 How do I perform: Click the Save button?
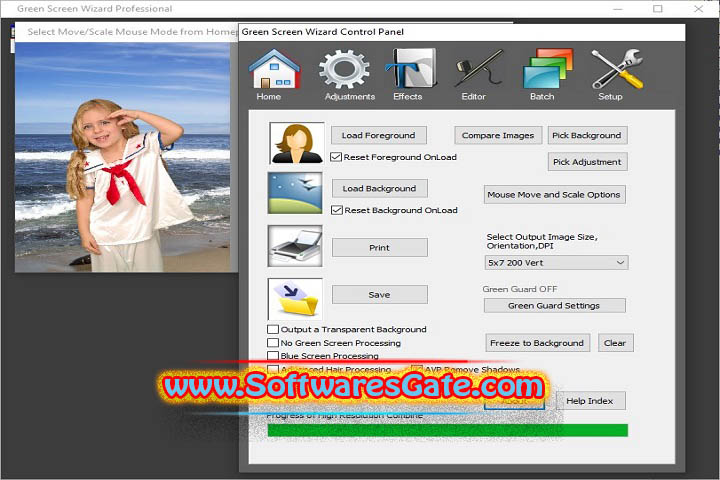pos(379,295)
